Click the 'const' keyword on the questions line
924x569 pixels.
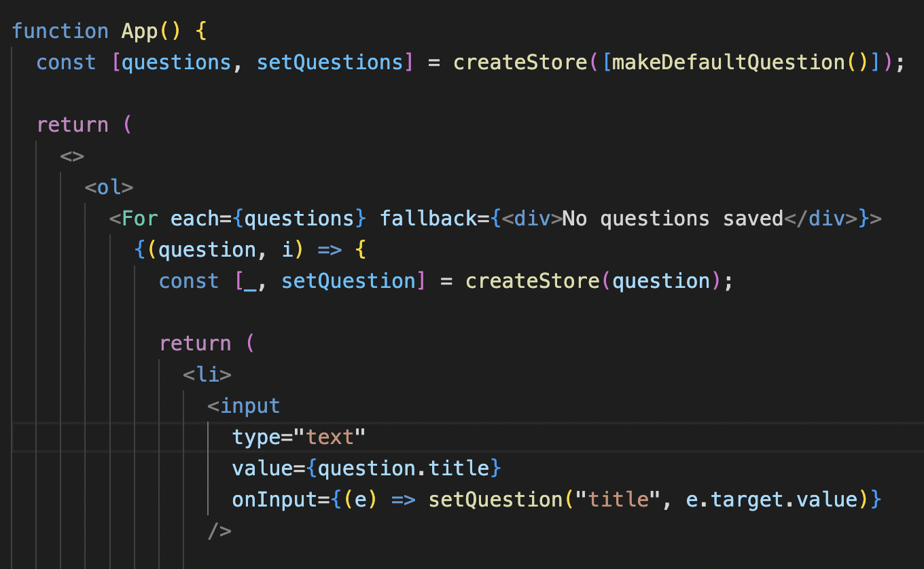click(x=67, y=62)
